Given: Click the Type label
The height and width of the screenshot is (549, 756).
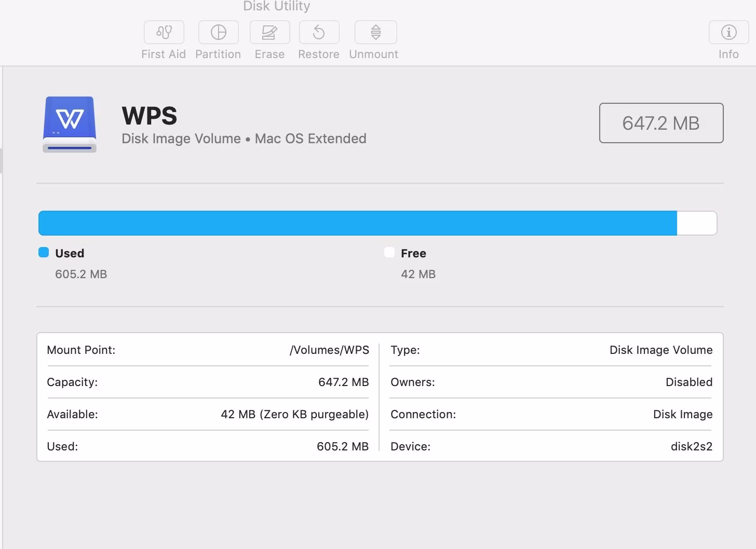Looking at the screenshot, I should pyautogui.click(x=405, y=350).
